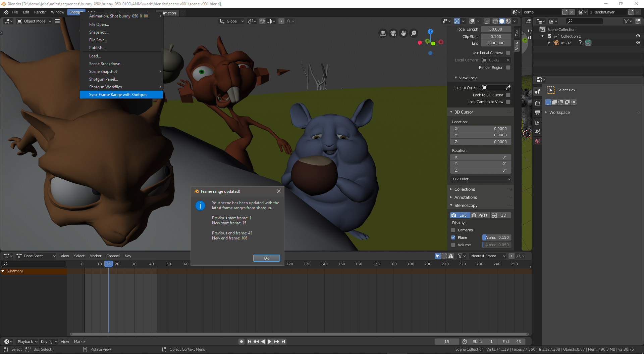Select Right stereoscopy view button

click(480, 215)
